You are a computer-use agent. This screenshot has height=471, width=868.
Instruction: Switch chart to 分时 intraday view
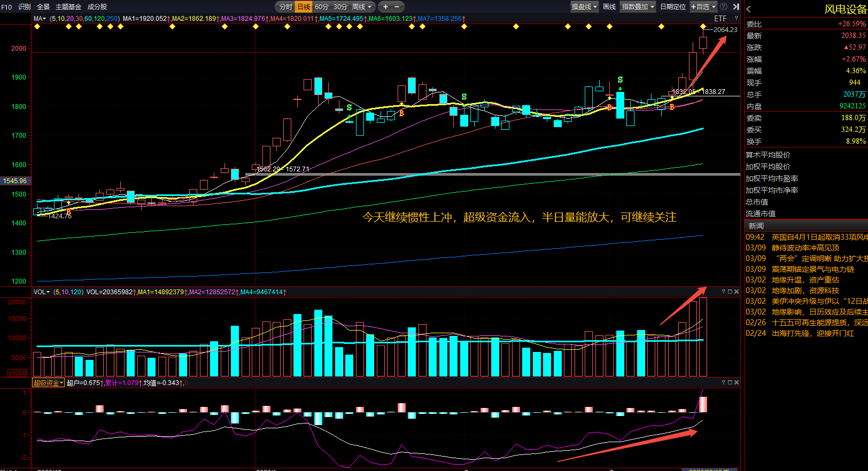(x=285, y=7)
